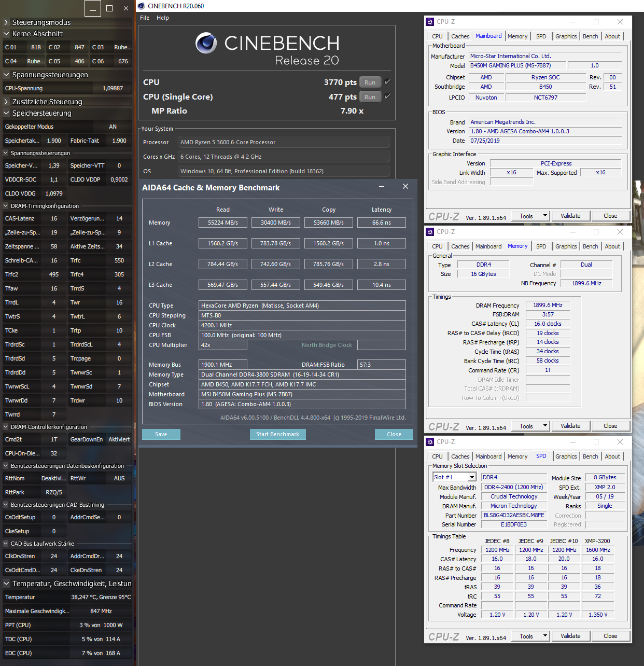The width and height of the screenshot is (644, 666).
Task: Click the AIDA64 Memory Latency 66.6 ns field
Action: pyautogui.click(x=382, y=223)
